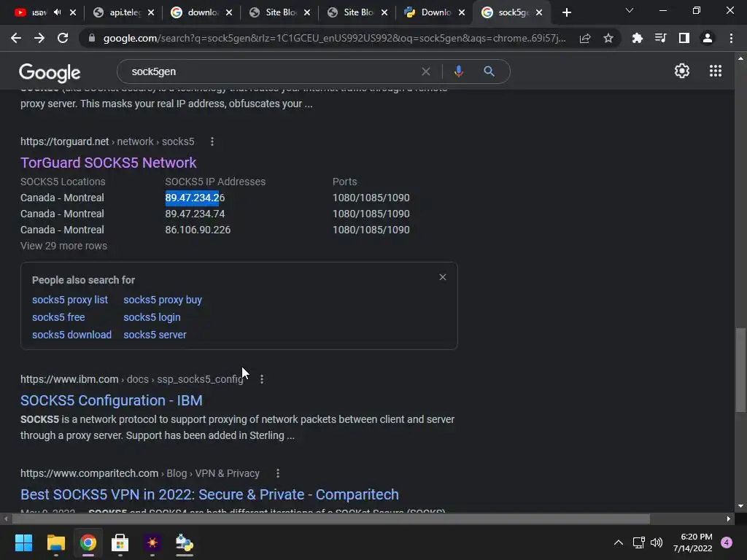The width and height of the screenshot is (747, 560).
Task: Open the volume control in system tray
Action: (657, 542)
